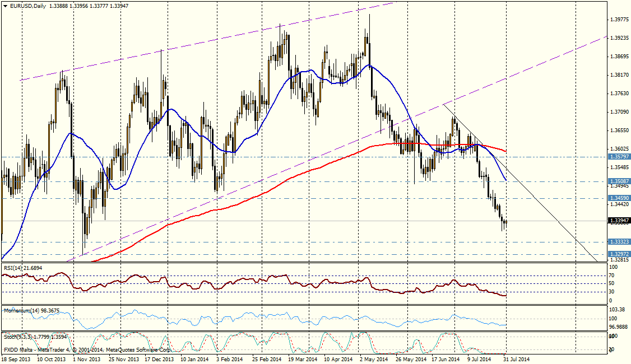Image resolution: width=631 pixels, height=364 pixels.
Task: Click the 1.37630 price scale value
Action: point(619,94)
